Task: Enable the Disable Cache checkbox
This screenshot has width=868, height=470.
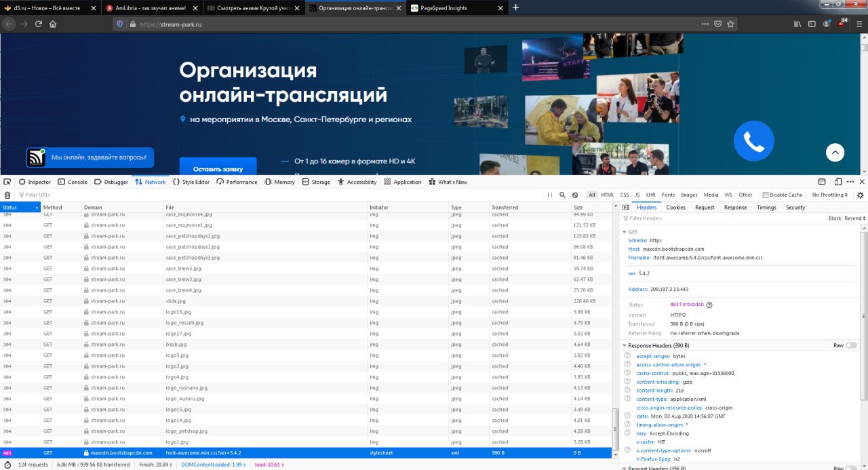Action: coord(765,195)
